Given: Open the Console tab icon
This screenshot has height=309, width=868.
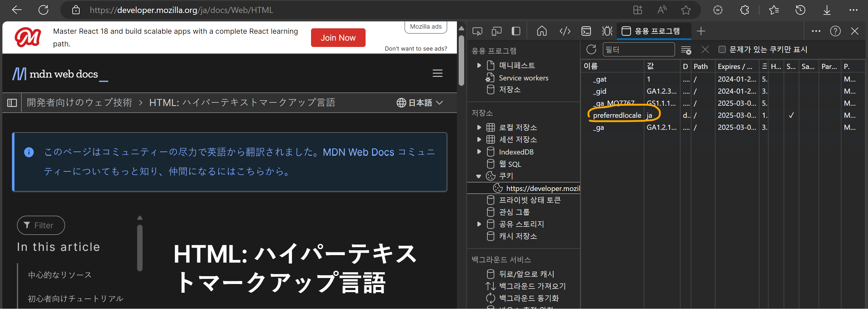Looking at the screenshot, I should point(586,31).
